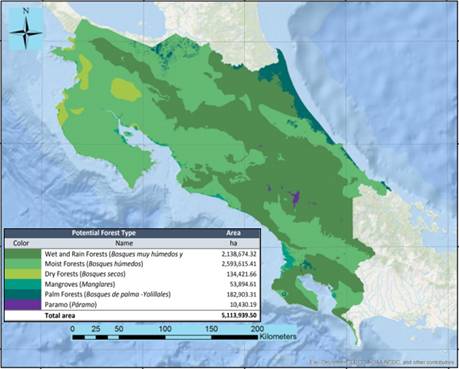Screen dimensions: 459x369
Task: Click the map attribution text at bottom right
Action: (x=381, y=362)
